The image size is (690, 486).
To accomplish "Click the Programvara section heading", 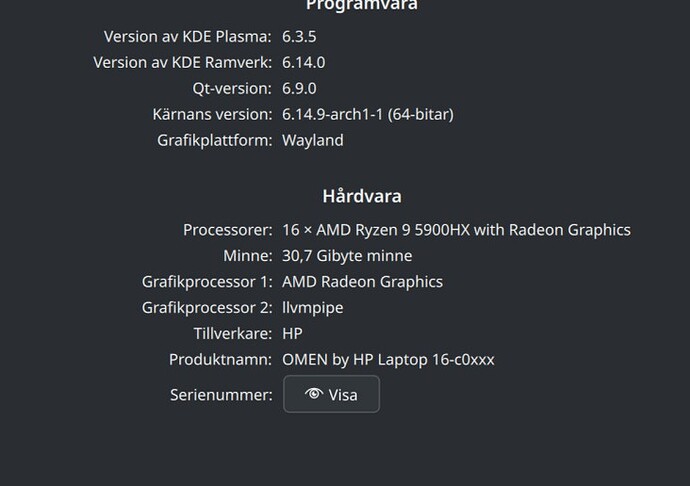I will 362,5.
